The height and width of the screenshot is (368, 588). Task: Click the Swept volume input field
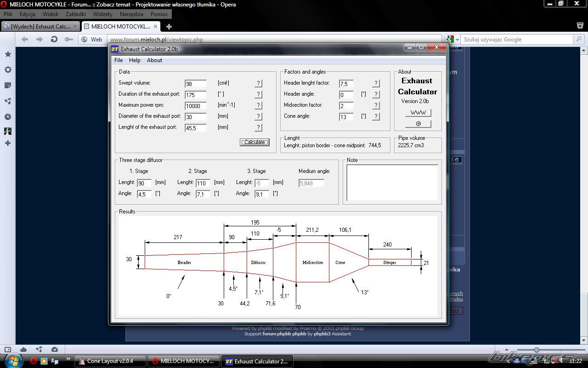pyautogui.click(x=196, y=84)
